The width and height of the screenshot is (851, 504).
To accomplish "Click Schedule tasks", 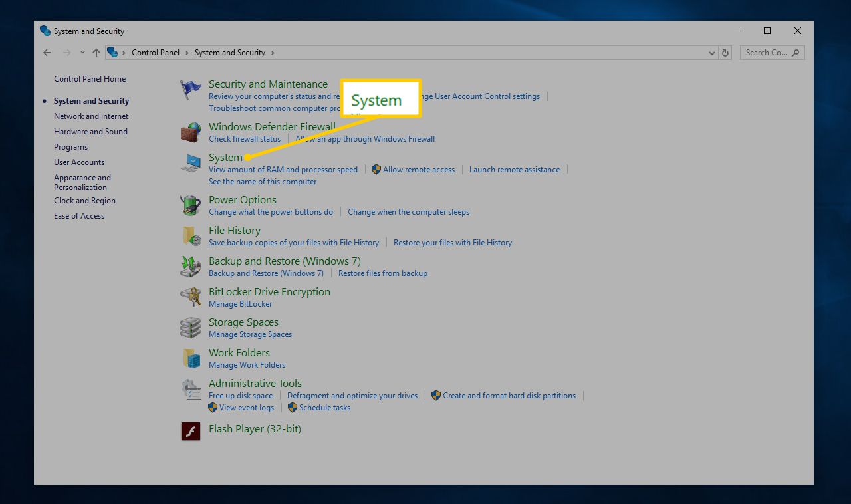I will click(324, 408).
